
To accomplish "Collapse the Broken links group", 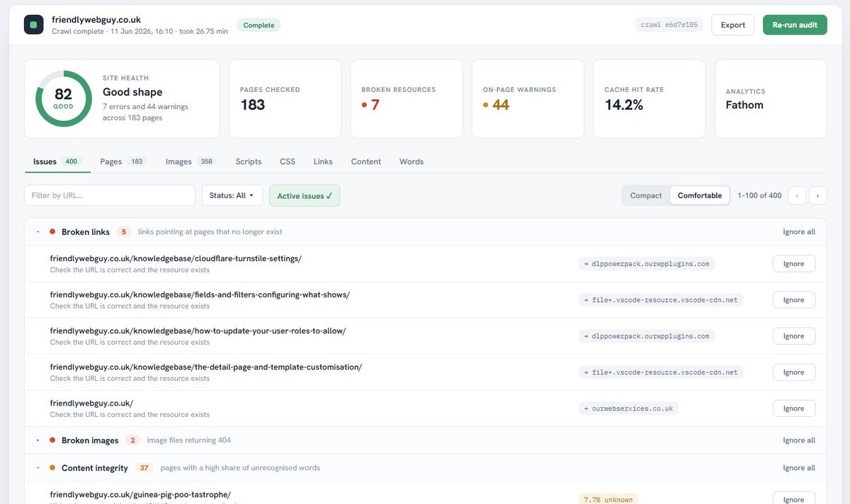I will click(38, 231).
